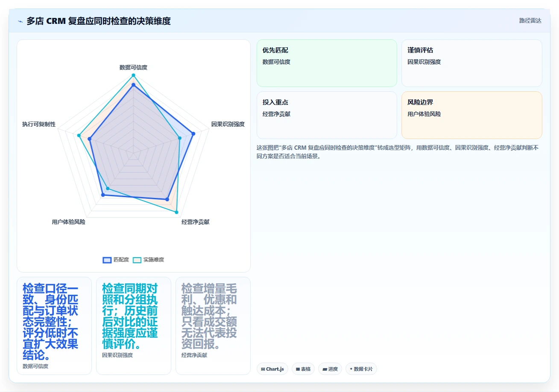Click the 因果识别强度 radar axis label

pyautogui.click(x=228, y=124)
